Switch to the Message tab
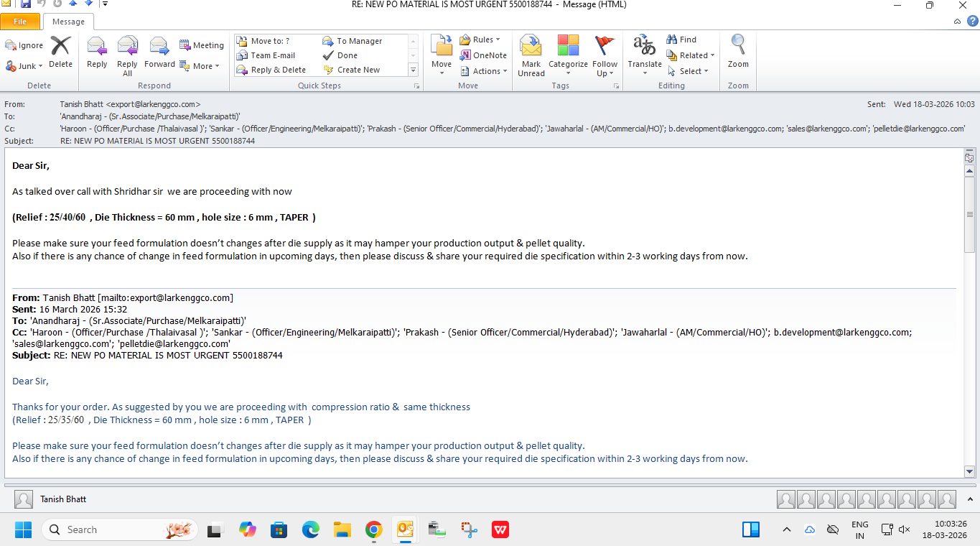 click(68, 22)
